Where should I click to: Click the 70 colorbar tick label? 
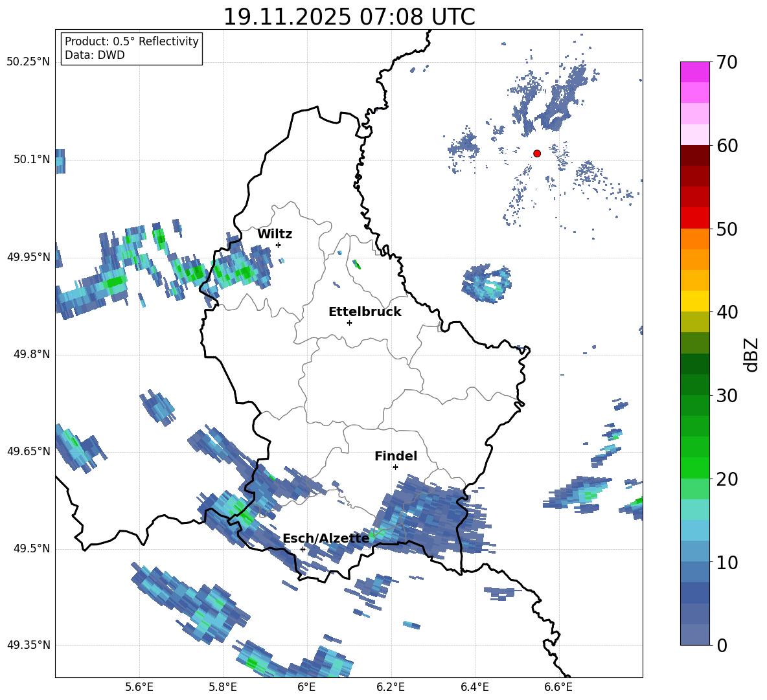click(x=727, y=62)
